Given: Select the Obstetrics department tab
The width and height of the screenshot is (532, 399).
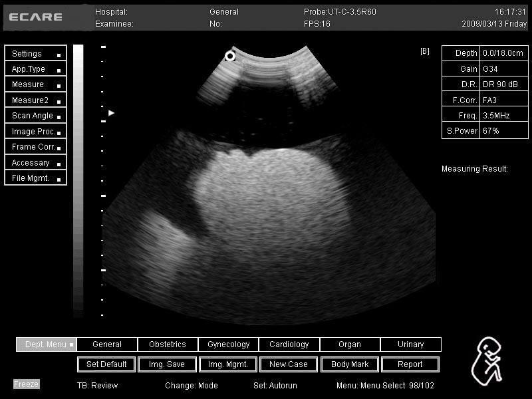Looking at the screenshot, I should pyautogui.click(x=168, y=344).
